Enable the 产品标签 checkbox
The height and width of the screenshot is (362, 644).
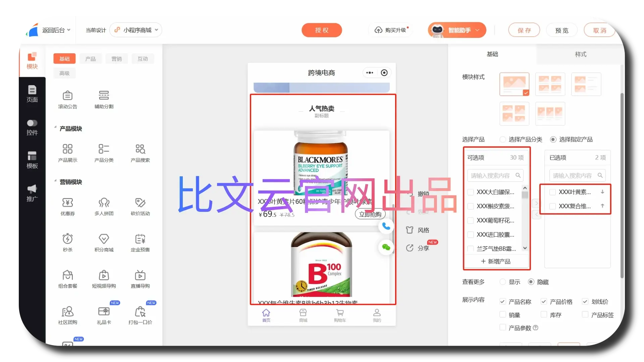click(585, 314)
